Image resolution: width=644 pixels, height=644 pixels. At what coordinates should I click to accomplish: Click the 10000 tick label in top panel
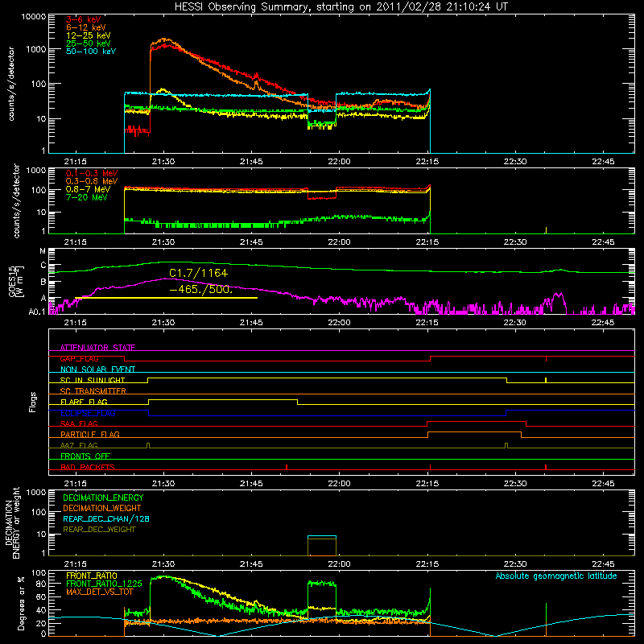point(33,16)
